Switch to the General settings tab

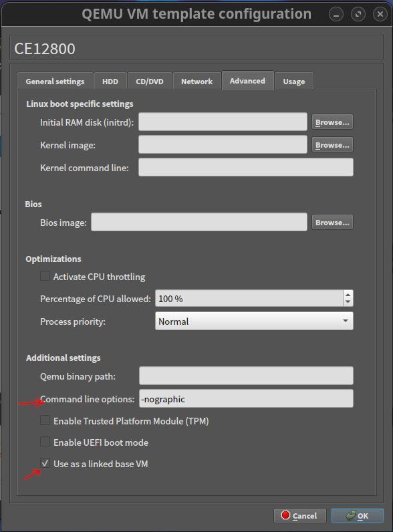click(x=55, y=82)
